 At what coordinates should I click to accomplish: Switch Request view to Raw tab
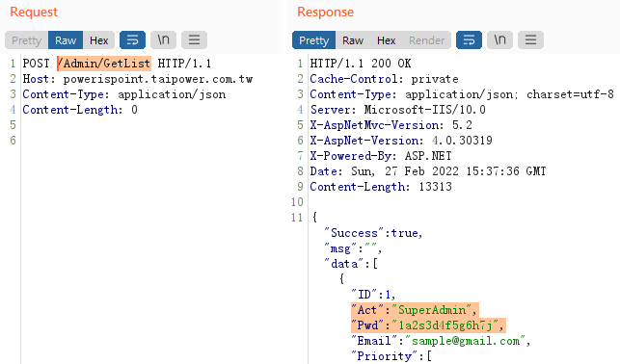[66, 40]
